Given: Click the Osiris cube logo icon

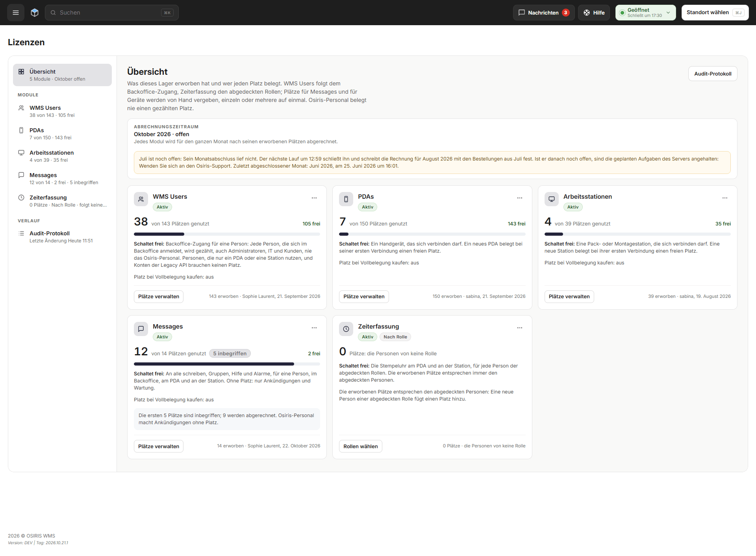Looking at the screenshot, I should (x=35, y=13).
